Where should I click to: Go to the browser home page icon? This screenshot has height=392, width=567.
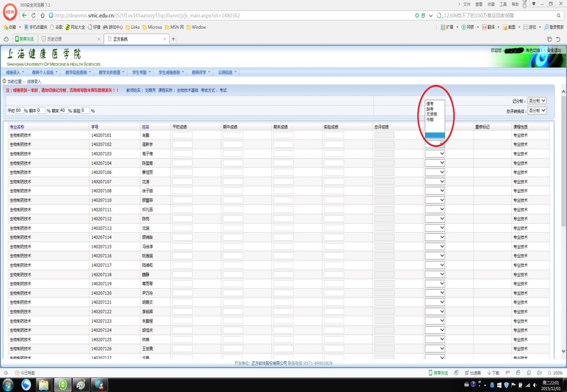point(42,16)
